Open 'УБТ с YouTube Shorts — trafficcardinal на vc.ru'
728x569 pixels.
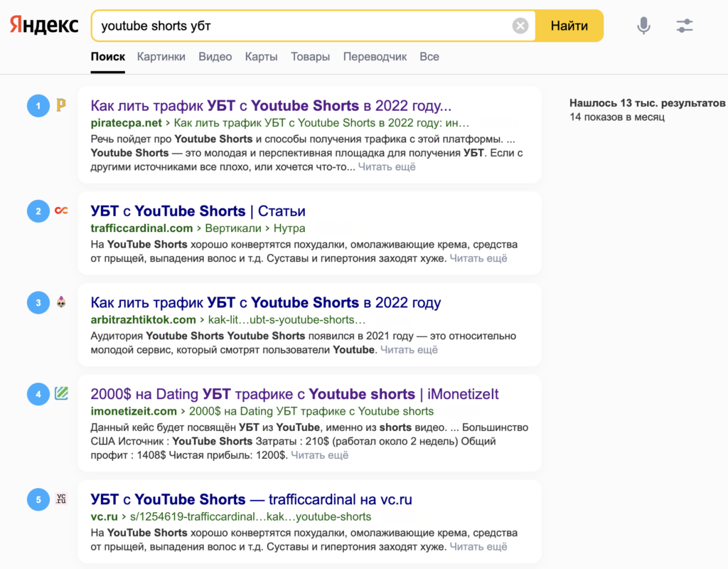click(x=251, y=499)
